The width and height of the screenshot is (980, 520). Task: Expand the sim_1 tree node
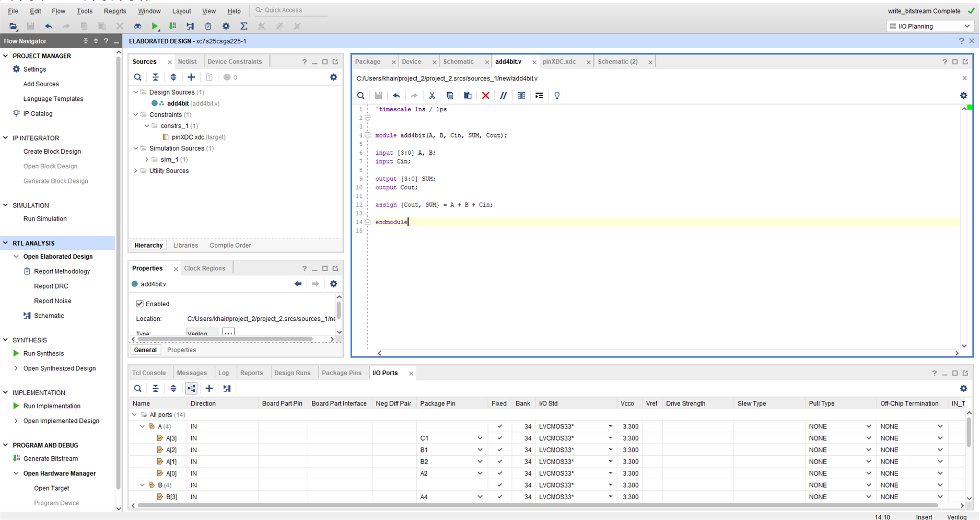[147, 159]
